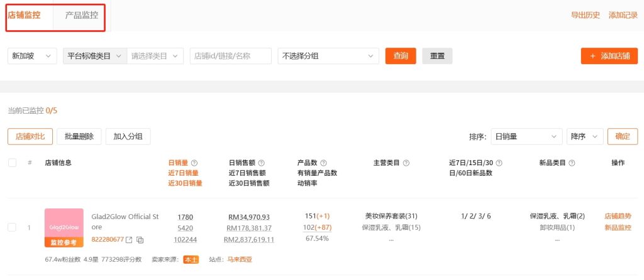Click help icon next to 日销量 header
644x280 pixels.
194,163
